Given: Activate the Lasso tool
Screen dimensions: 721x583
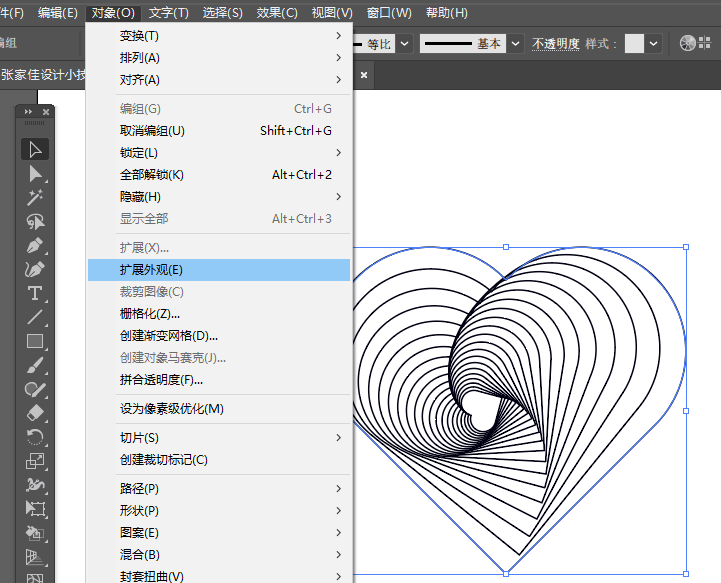Looking at the screenshot, I should coord(35,221).
